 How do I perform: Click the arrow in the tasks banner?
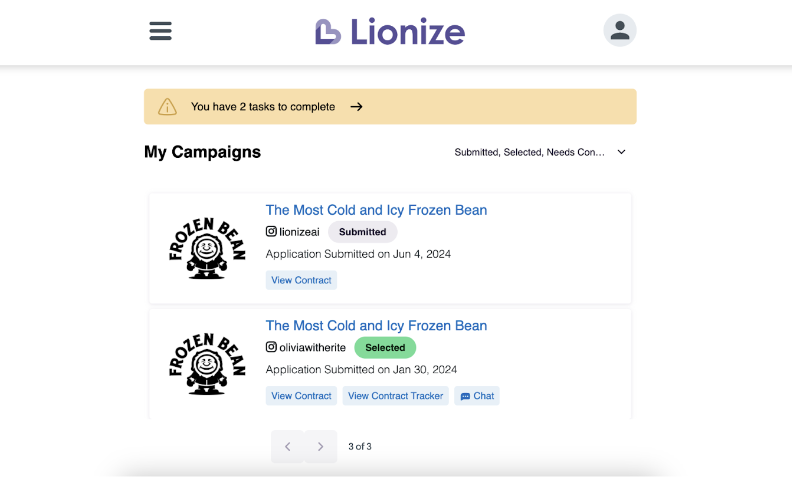tap(356, 107)
